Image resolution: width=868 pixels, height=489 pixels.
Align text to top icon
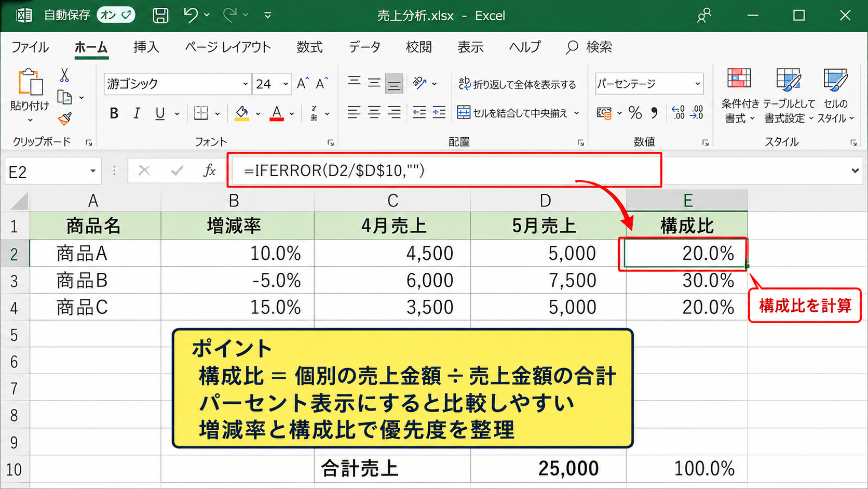coord(355,82)
